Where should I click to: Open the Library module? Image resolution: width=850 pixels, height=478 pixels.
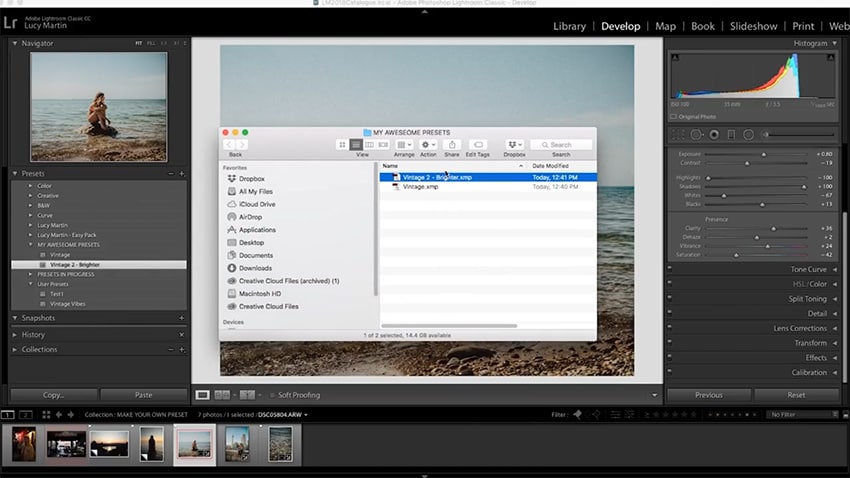click(x=569, y=26)
